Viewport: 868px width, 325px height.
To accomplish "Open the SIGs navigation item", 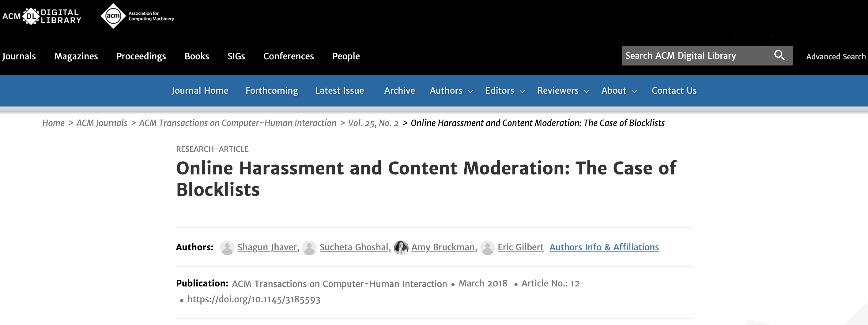I will (x=236, y=56).
